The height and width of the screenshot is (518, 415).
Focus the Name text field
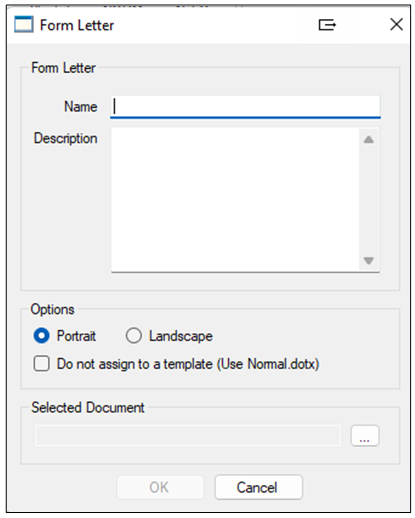245,107
